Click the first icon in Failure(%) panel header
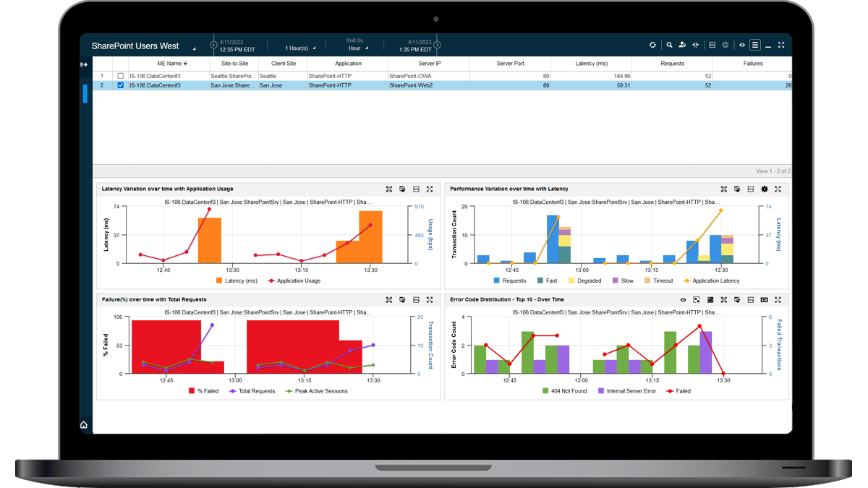 pyautogui.click(x=389, y=299)
